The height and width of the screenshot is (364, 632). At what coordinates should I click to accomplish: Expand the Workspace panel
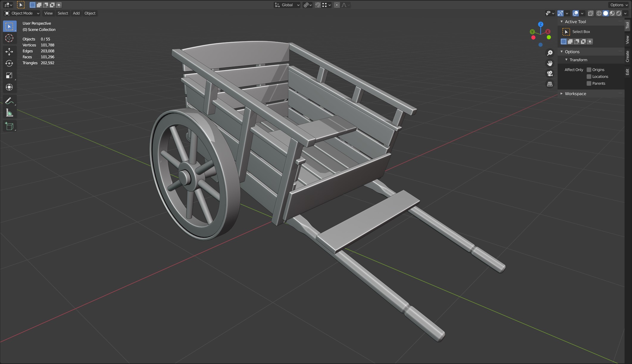point(575,94)
